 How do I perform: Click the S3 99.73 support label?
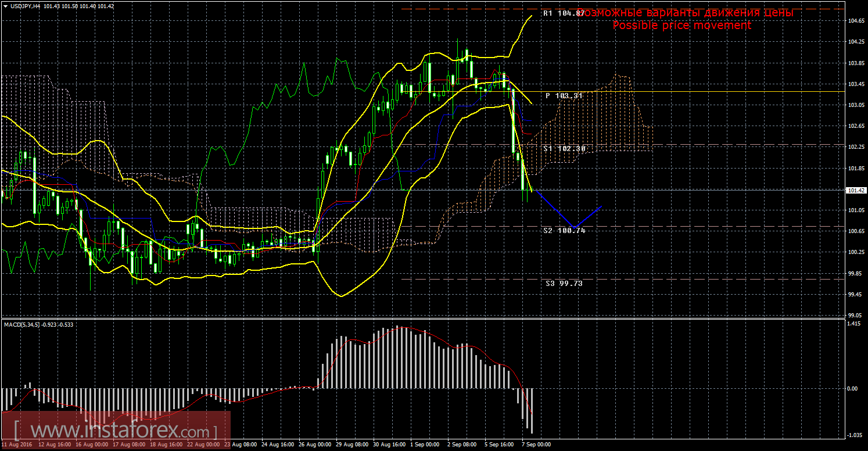564,283
